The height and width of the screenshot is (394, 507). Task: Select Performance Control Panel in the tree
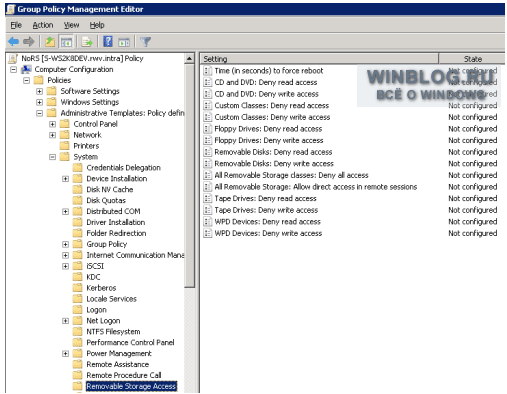pyautogui.click(x=130, y=342)
